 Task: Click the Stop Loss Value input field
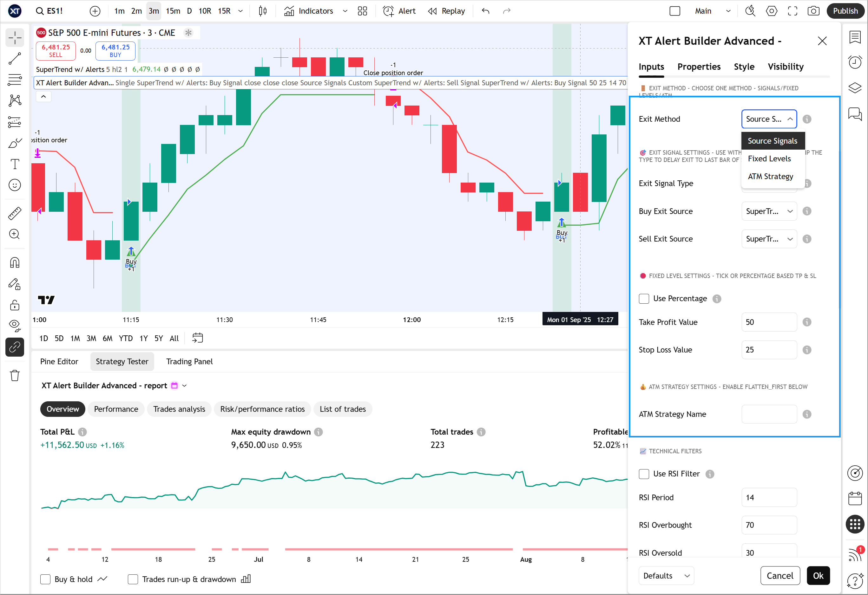coord(769,349)
